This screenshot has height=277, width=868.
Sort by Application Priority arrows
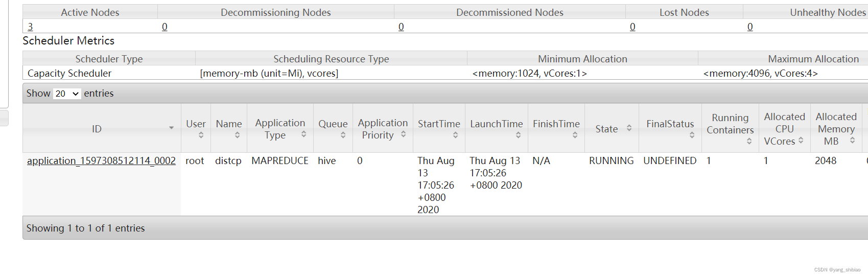coord(404,134)
